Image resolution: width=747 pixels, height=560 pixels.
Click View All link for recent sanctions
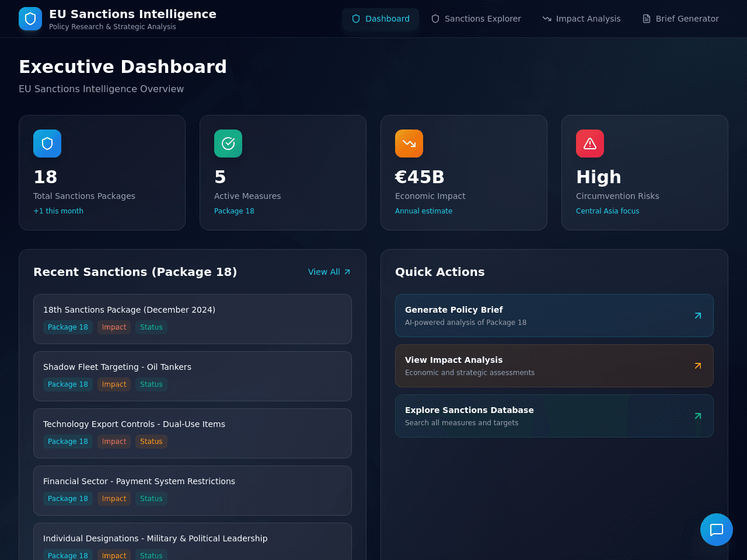click(330, 272)
